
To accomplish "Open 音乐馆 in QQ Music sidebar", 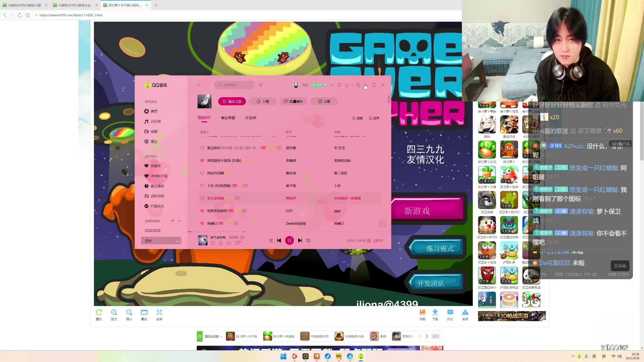I will point(153,121).
